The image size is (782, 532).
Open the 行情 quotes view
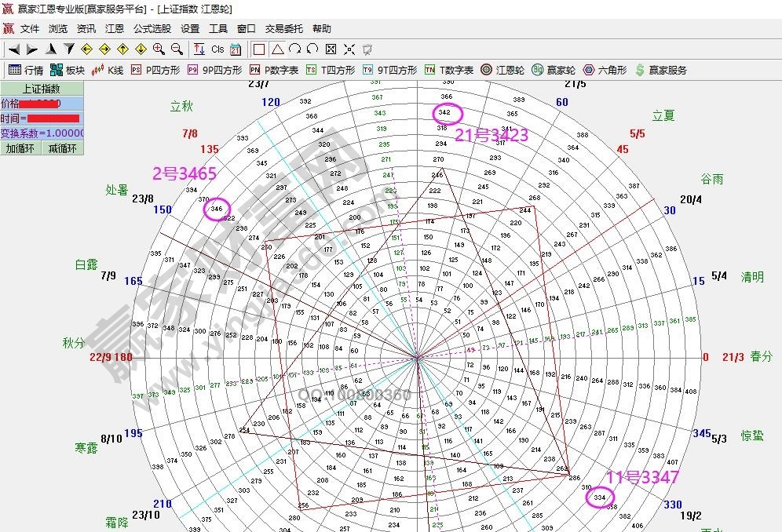[26, 70]
